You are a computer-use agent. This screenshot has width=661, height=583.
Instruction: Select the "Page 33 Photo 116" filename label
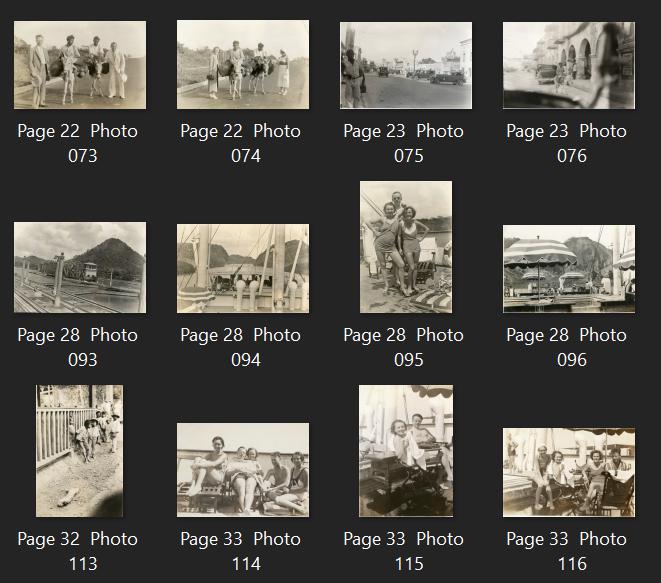tap(571, 551)
